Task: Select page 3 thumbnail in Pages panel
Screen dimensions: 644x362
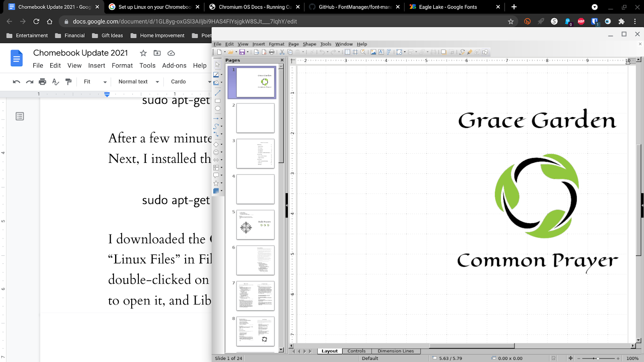Action: tap(255, 154)
